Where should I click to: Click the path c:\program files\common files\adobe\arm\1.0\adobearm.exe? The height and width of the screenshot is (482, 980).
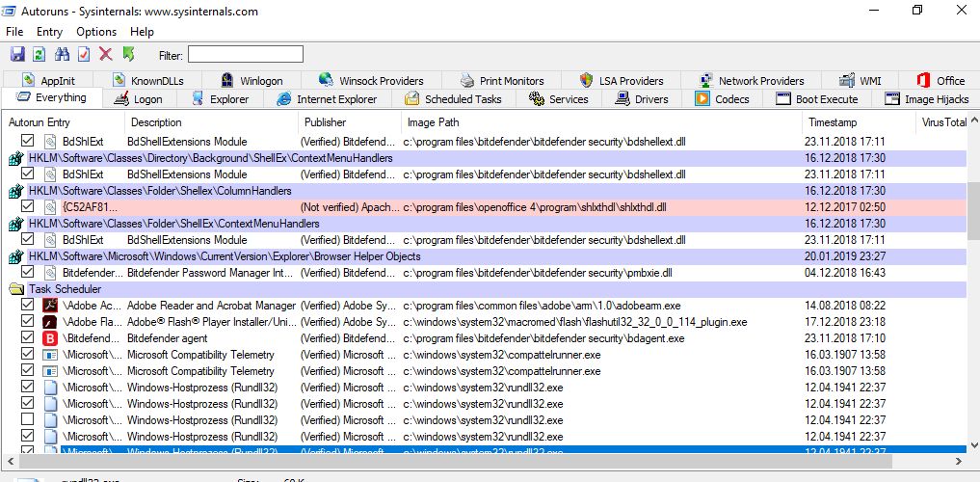click(x=542, y=306)
